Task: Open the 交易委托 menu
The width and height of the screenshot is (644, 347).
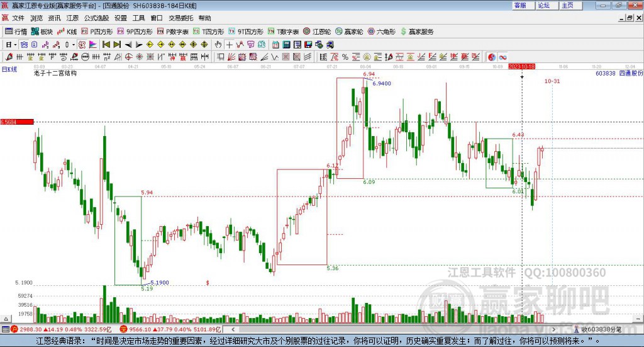Action: (x=180, y=18)
